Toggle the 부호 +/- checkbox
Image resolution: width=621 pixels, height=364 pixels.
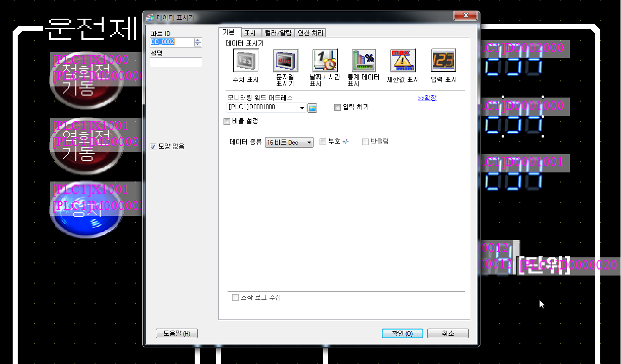pyautogui.click(x=323, y=142)
